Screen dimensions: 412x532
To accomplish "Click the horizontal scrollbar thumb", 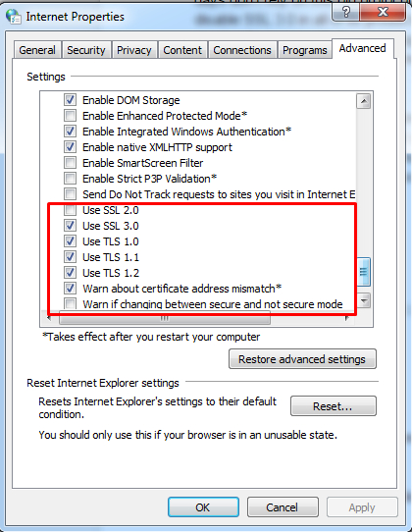I will coord(165,319).
